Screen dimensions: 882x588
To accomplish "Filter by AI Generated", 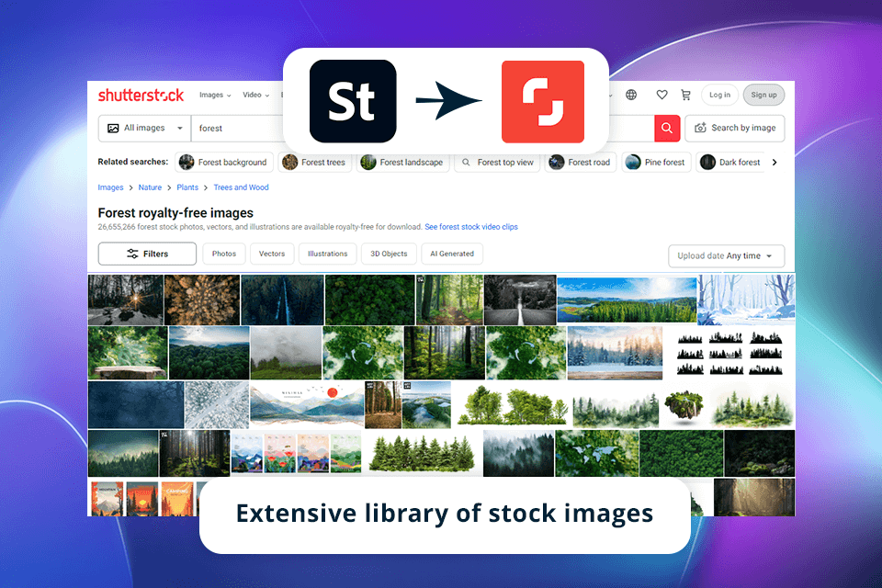I will pyautogui.click(x=452, y=254).
